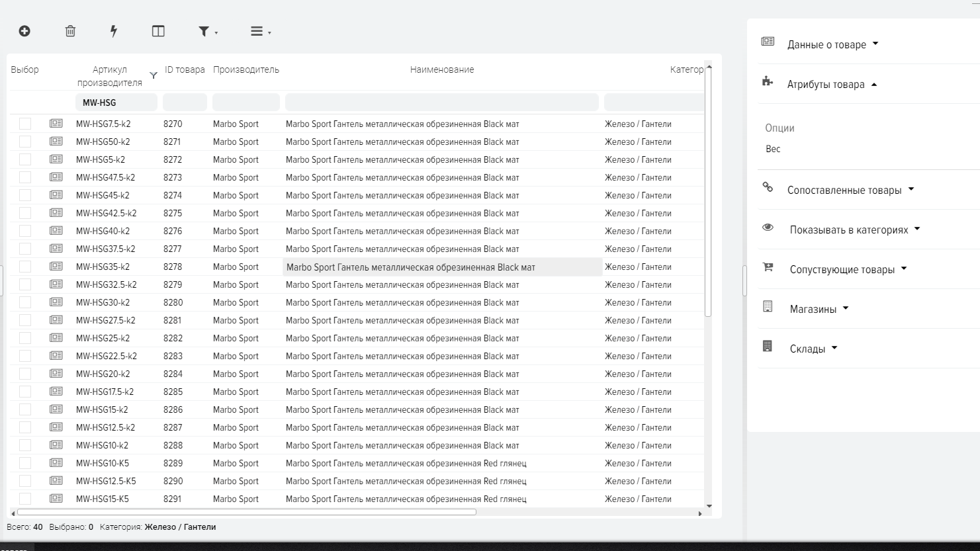
Task: Click the Вес option under Опции
Action: (773, 149)
